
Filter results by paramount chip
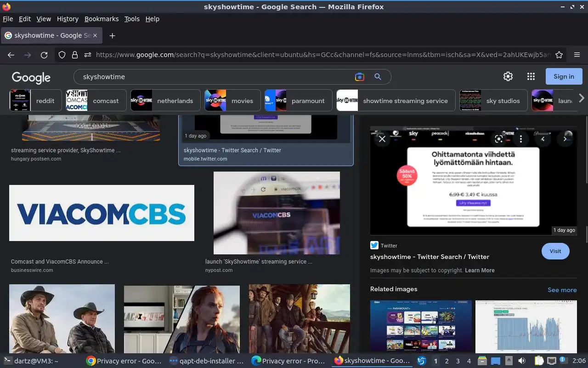click(298, 101)
